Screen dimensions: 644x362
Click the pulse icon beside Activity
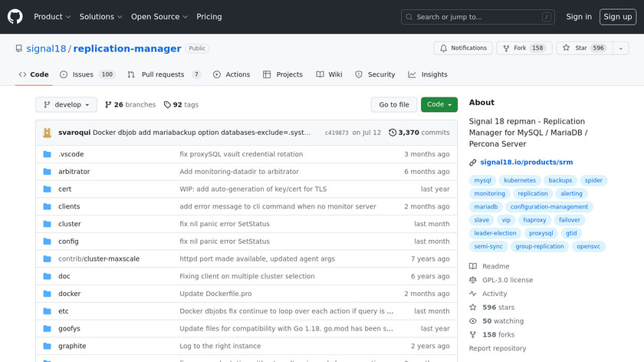coord(473,294)
